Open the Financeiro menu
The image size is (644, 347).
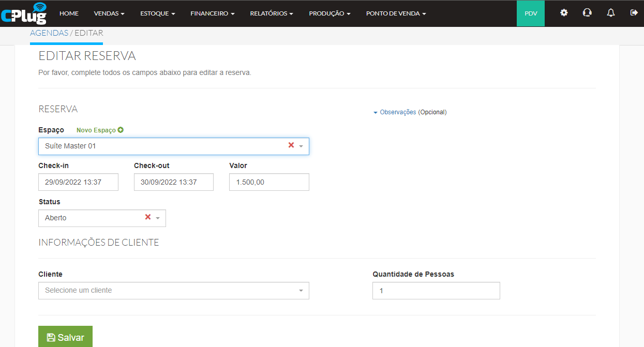[213, 13]
